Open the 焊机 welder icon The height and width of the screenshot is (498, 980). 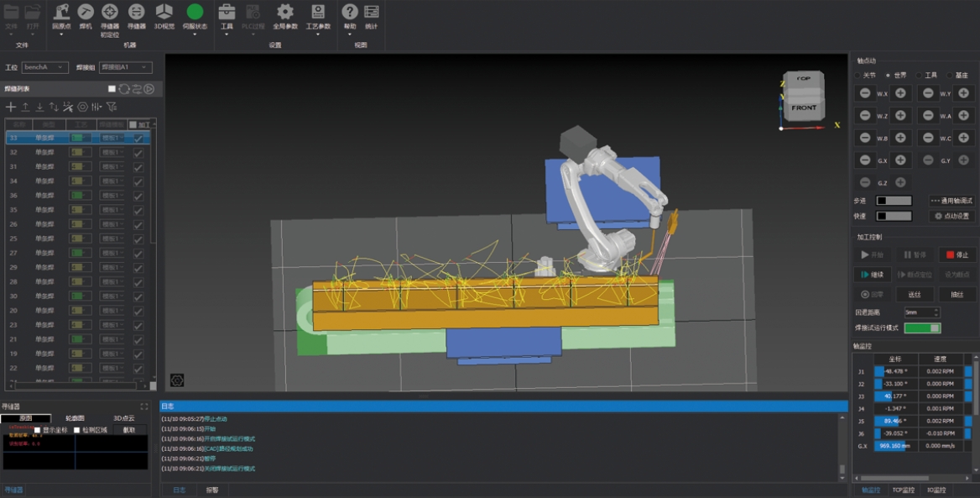click(86, 12)
